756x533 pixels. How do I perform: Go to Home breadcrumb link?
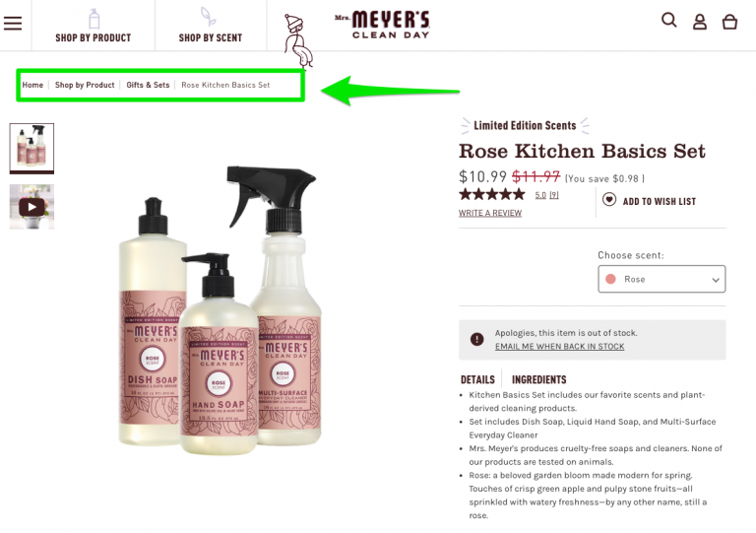(32, 85)
